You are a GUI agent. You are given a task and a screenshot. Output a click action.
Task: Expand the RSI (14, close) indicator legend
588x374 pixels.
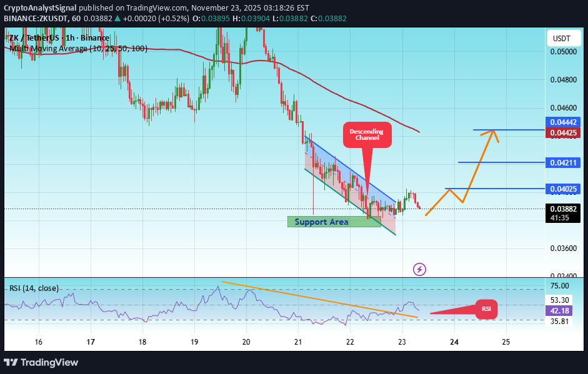34,288
